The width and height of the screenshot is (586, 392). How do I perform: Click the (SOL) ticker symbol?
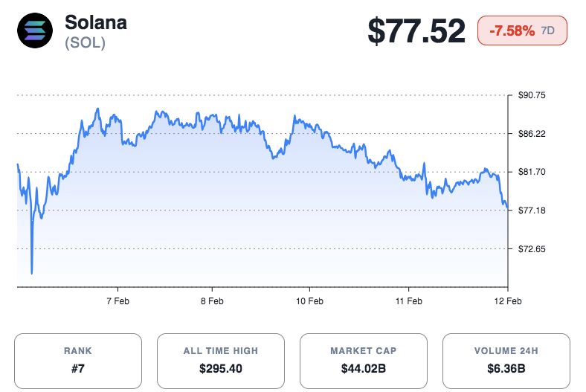[x=85, y=43]
